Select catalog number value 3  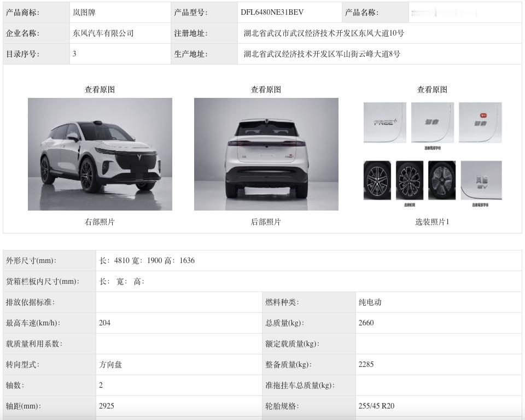(x=74, y=54)
